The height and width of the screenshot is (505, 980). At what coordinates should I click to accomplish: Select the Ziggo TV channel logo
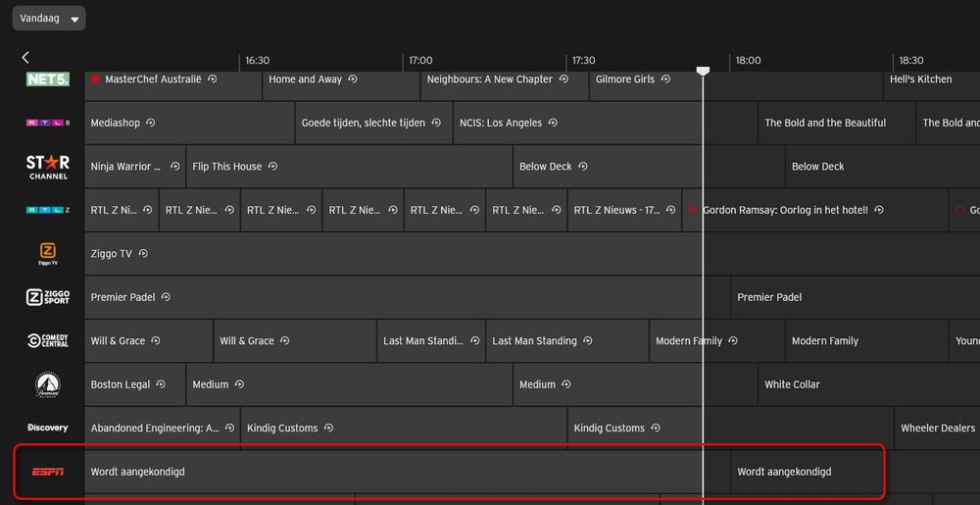tap(48, 254)
